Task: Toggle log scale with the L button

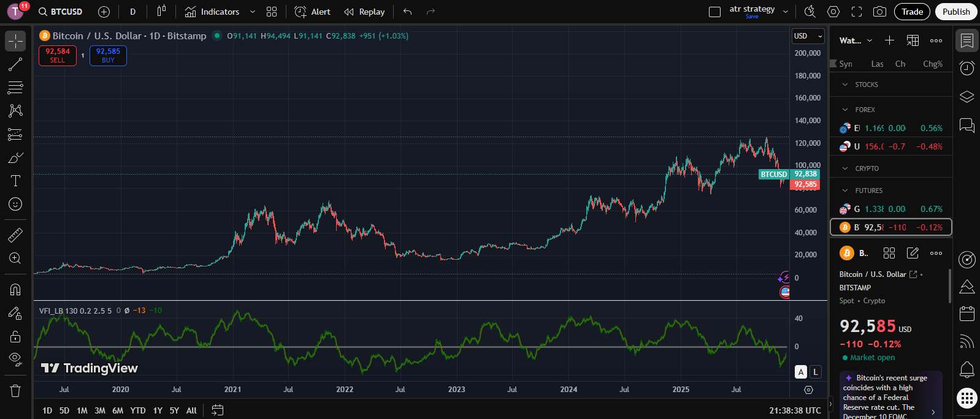Action: [x=815, y=372]
